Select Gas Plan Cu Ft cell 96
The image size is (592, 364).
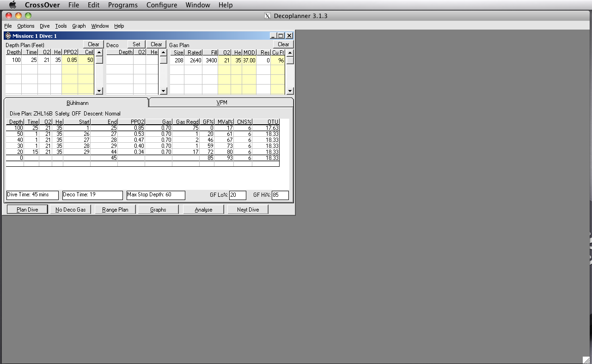(278, 60)
